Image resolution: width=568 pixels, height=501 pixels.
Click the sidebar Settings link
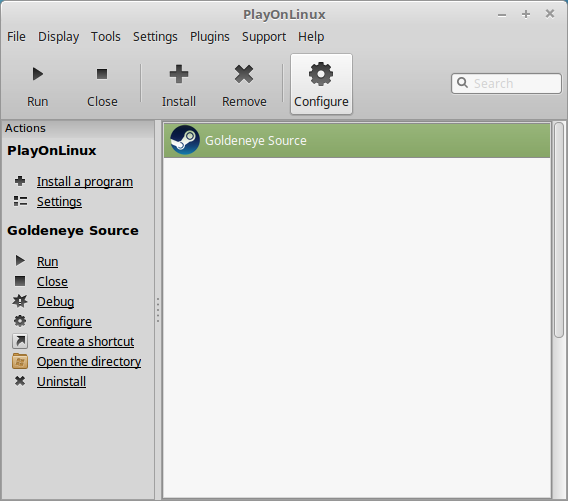[59, 201]
